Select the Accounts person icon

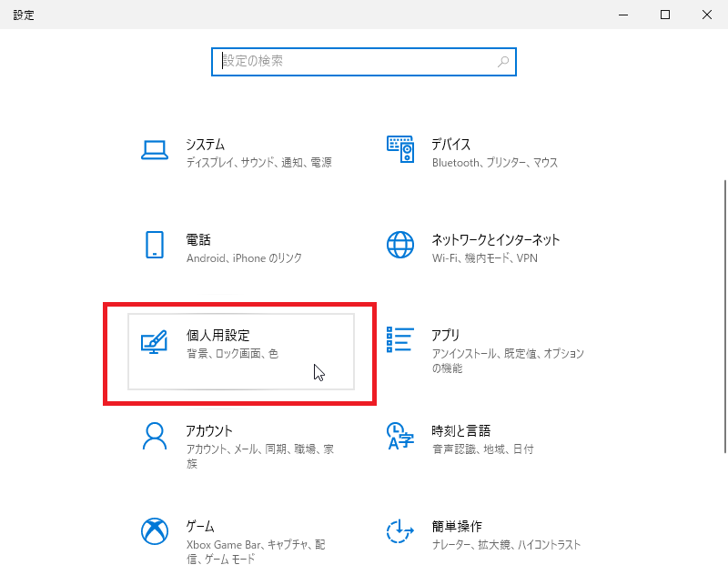click(x=155, y=437)
